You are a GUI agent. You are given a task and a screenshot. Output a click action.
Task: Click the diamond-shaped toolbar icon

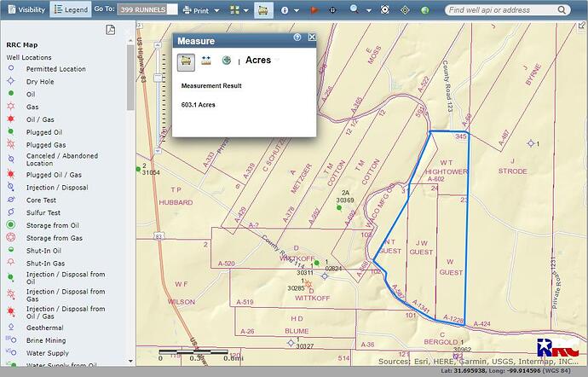405,10
